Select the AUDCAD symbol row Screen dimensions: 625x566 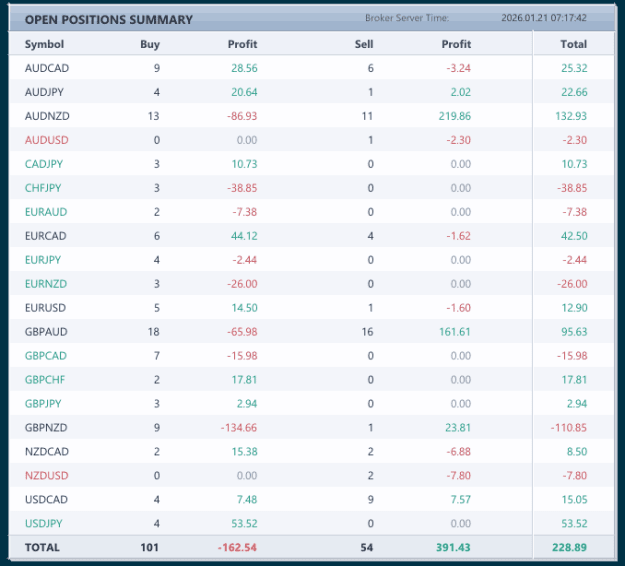click(311, 68)
